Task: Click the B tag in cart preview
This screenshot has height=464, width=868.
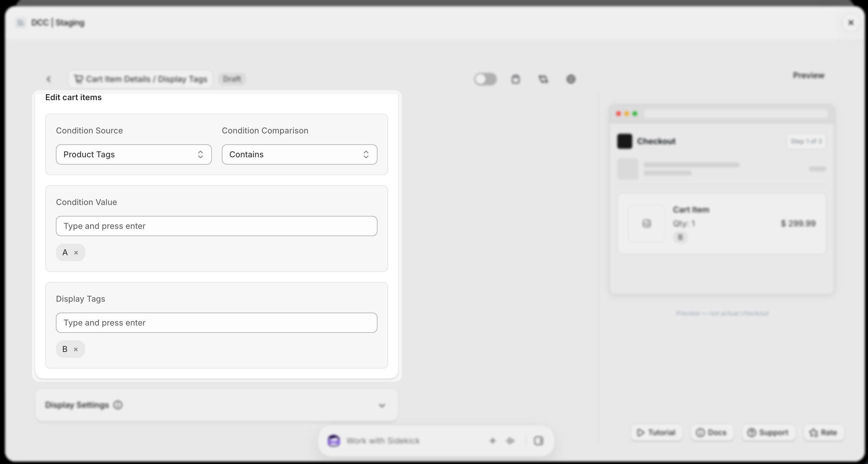Action: (680, 237)
